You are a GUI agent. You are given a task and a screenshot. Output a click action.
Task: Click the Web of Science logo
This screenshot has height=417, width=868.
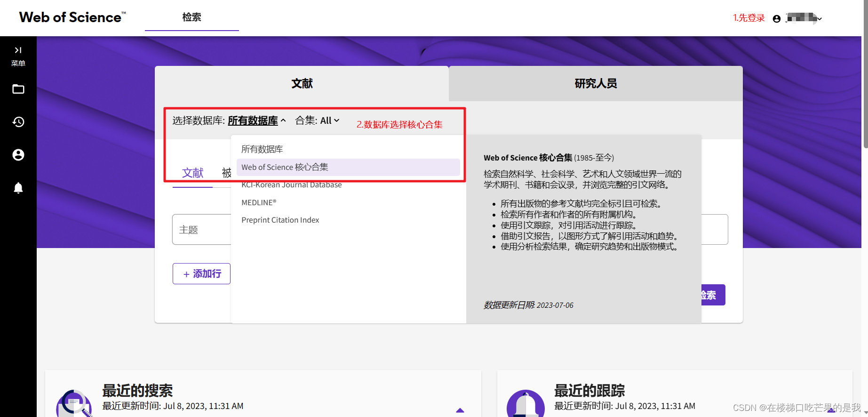click(x=72, y=17)
